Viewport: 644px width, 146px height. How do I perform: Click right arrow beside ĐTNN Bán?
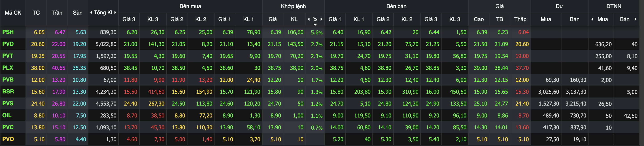[x=635, y=19]
